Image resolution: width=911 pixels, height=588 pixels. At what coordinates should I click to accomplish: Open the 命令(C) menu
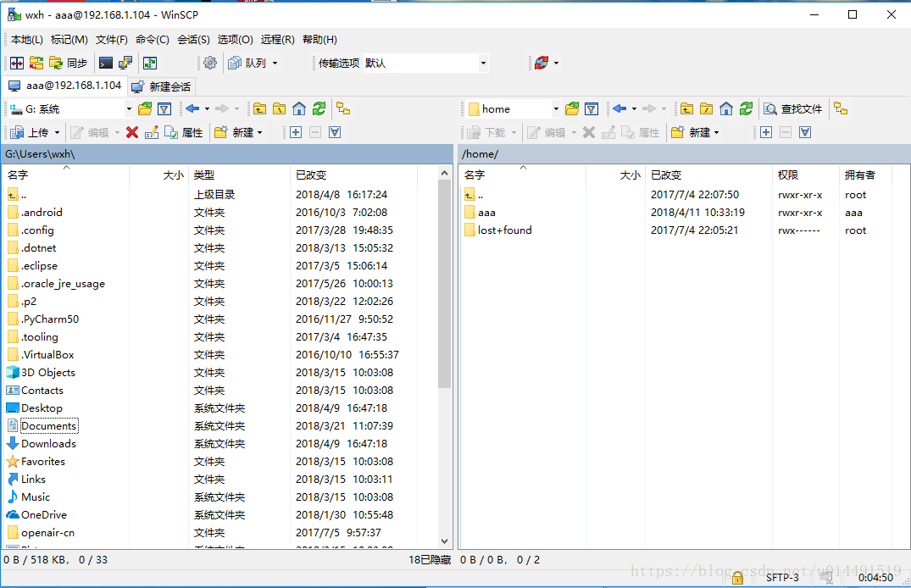click(153, 40)
